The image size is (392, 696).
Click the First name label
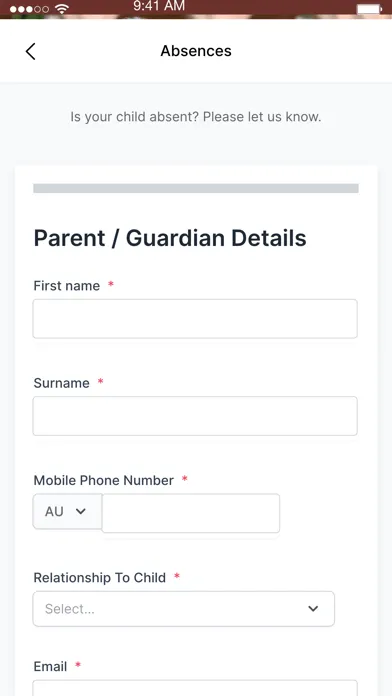pos(67,286)
